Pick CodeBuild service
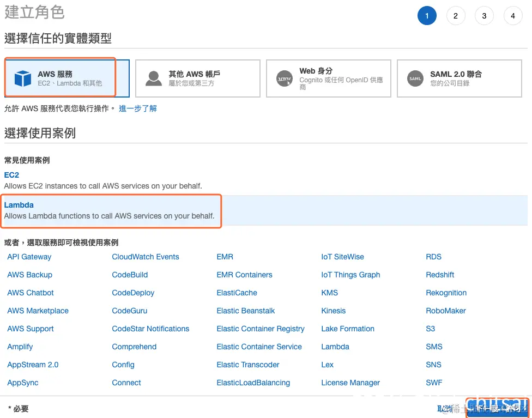Screen dimensions: 532x418 click(x=130, y=275)
